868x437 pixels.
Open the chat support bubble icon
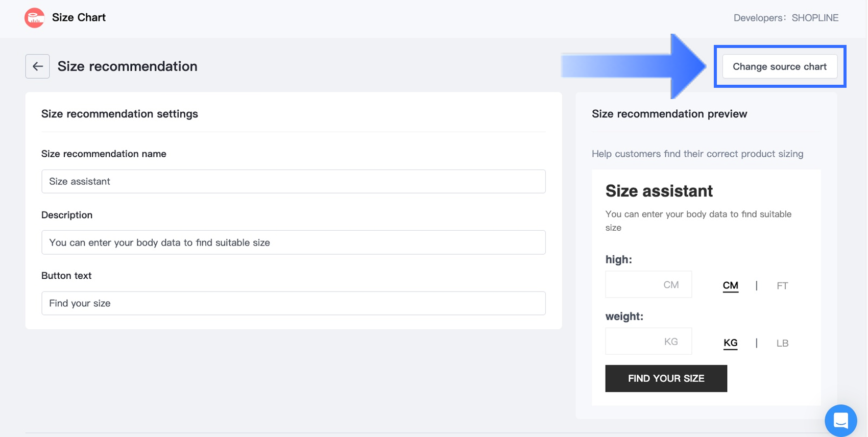tap(840, 420)
